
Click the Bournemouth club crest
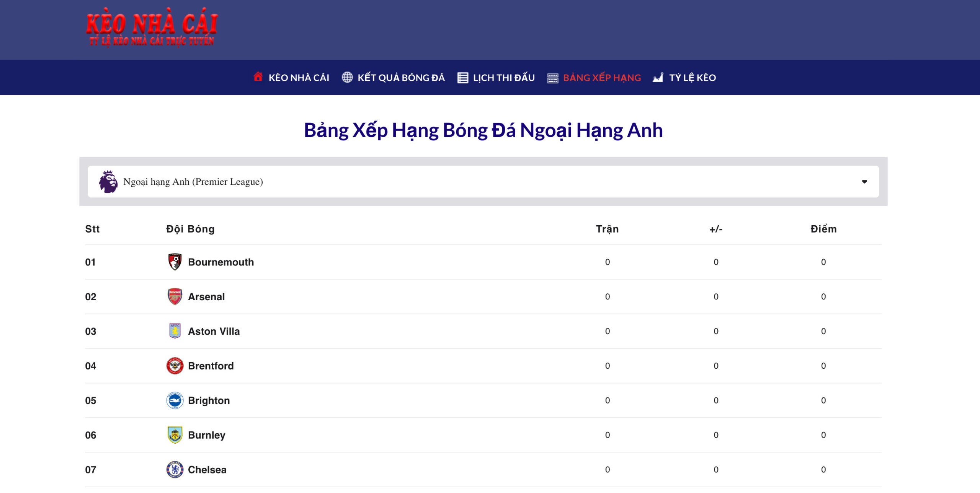coord(175,262)
